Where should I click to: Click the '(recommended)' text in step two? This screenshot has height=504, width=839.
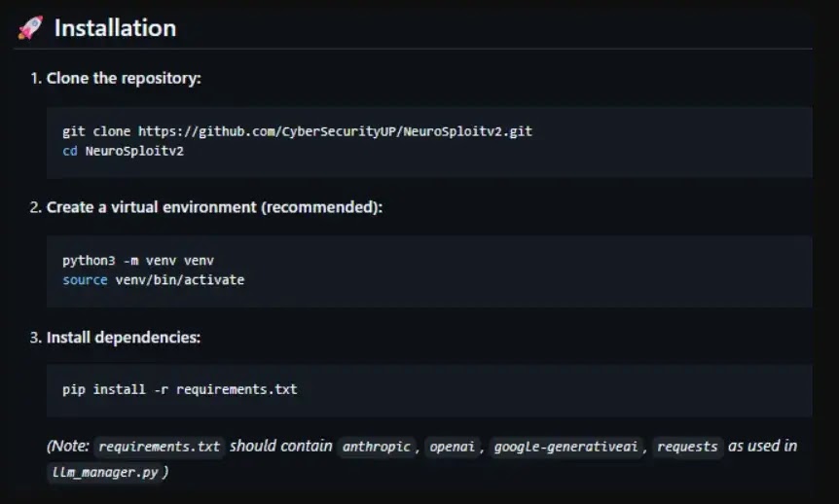coord(327,207)
